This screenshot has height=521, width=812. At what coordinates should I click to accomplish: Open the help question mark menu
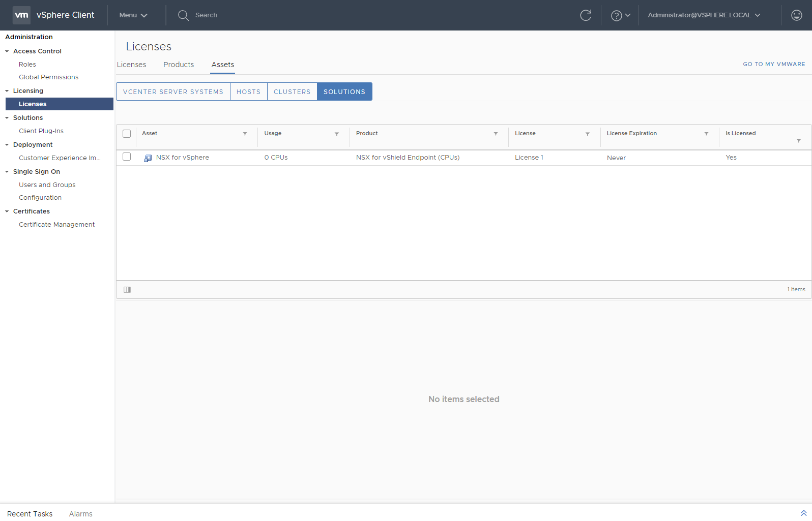[620, 15]
